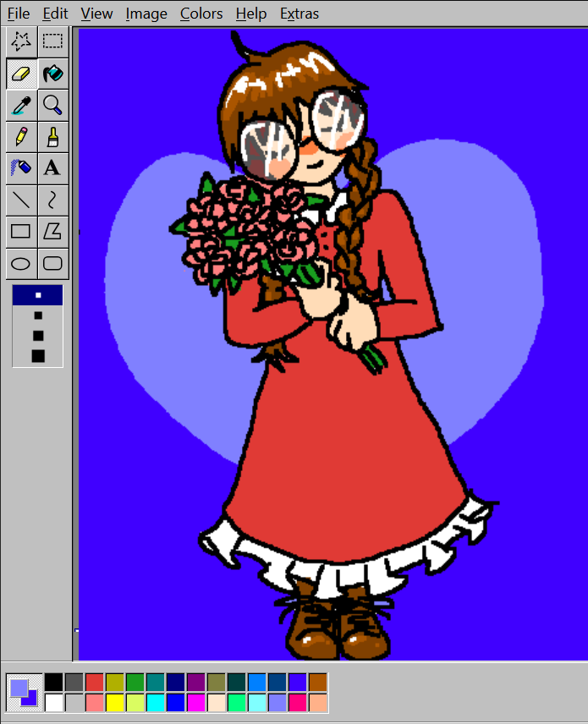Pick the violet-blue top-row swatch
This screenshot has height=724, width=588.
tap(298, 683)
